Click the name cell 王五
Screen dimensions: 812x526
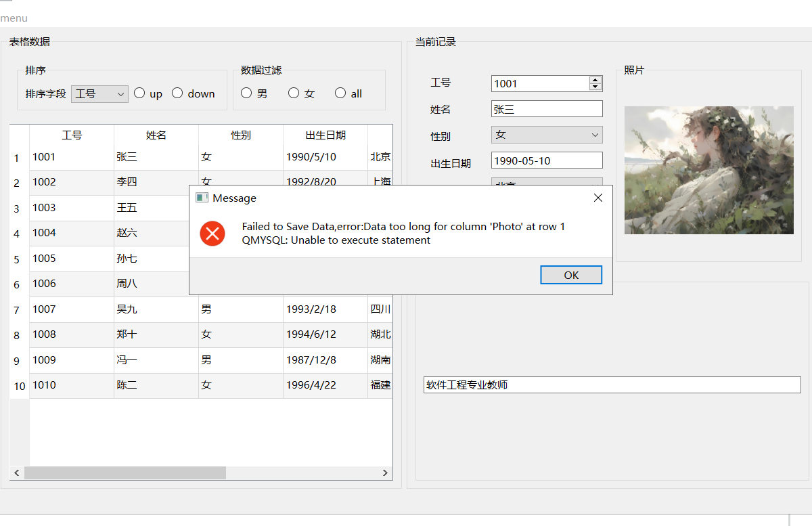[x=152, y=208]
